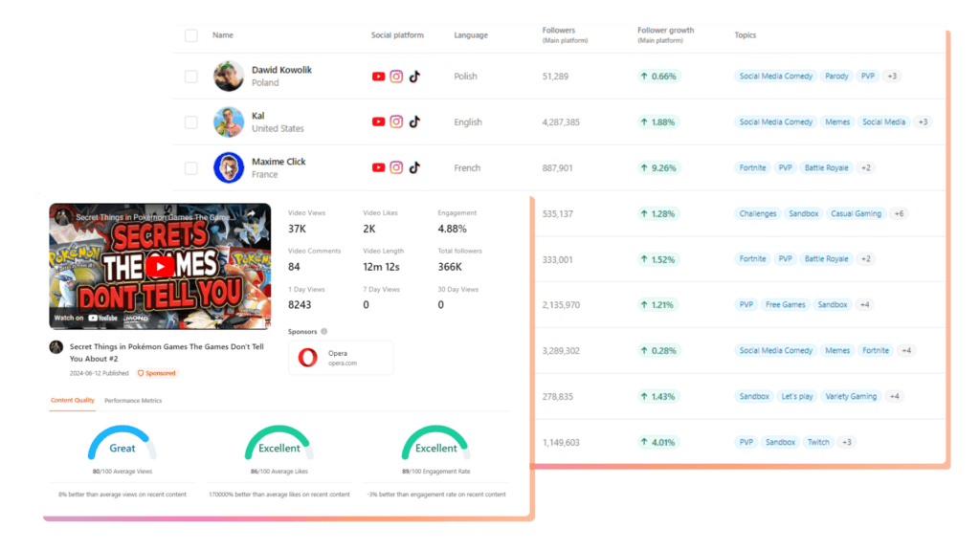Image resolution: width=980 pixels, height=551 pixels.
Task: Expand +3 more topics for Dawid Kowolik
Action: click(892, 77)
